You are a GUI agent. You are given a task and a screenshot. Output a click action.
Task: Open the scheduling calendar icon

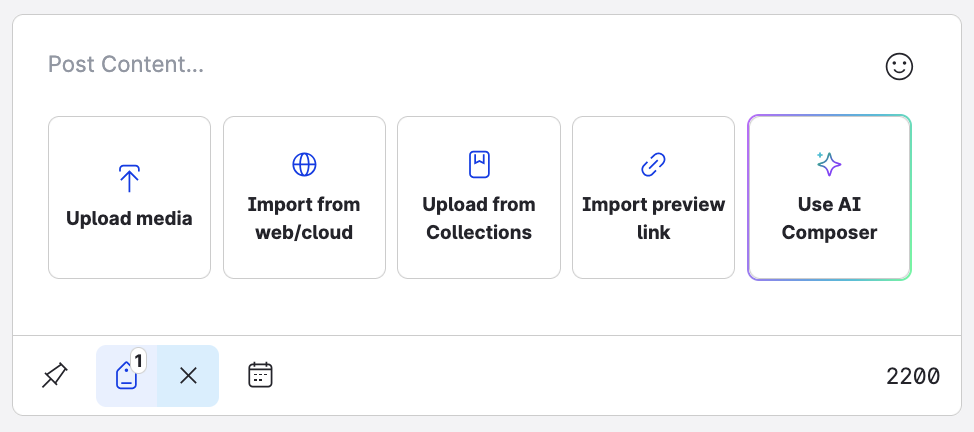click(260, 375)
